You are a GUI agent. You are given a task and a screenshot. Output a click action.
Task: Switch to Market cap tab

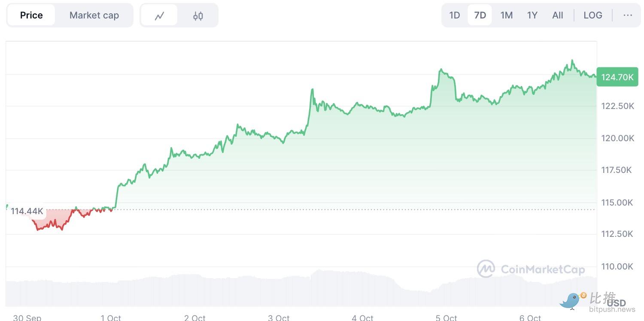pos(94,15)
